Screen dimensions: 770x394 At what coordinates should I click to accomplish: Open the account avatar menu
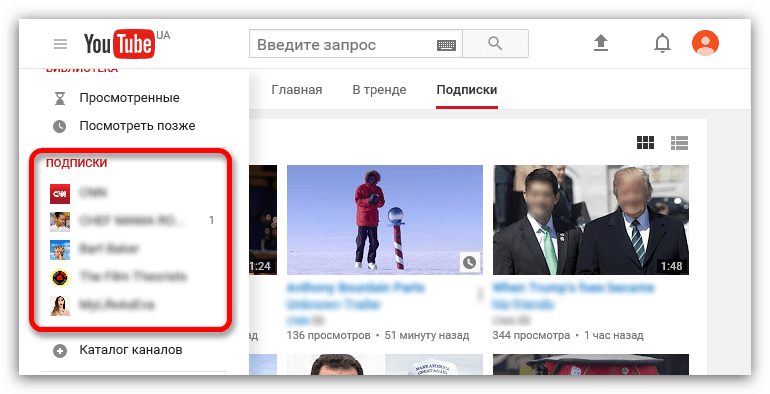(x=705, y=43)
